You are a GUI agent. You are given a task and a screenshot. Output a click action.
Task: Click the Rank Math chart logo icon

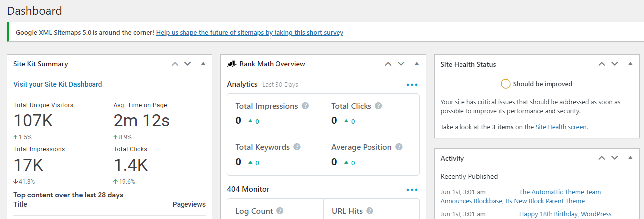(x=231, y=64)
